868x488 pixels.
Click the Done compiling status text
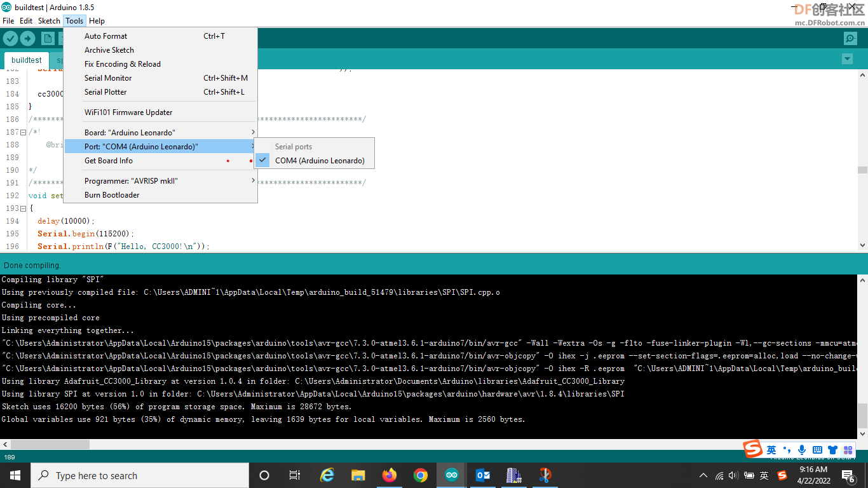point(32,266)
